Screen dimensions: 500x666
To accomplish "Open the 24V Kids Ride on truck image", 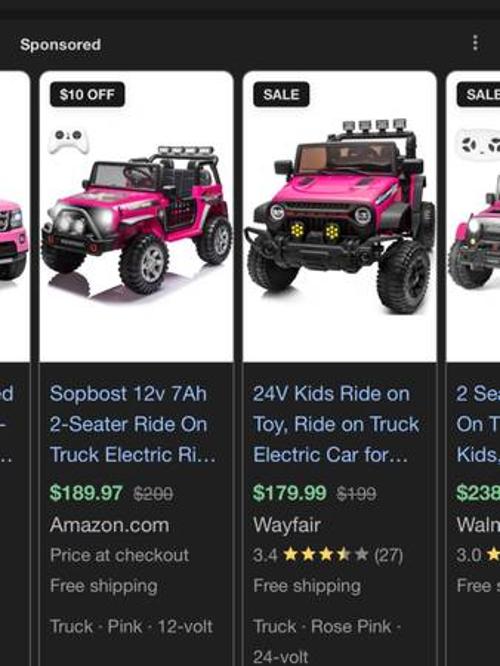I will coord(339,217).
